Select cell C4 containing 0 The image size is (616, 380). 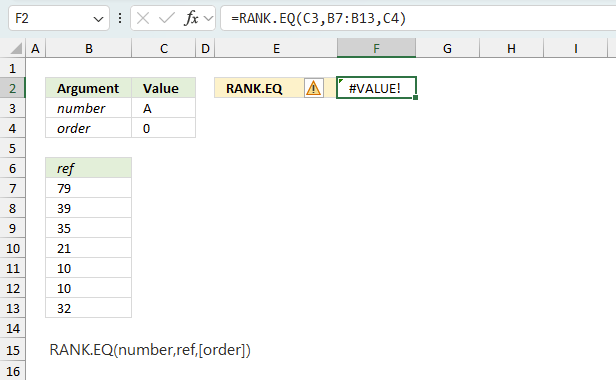tap(163, 128)
